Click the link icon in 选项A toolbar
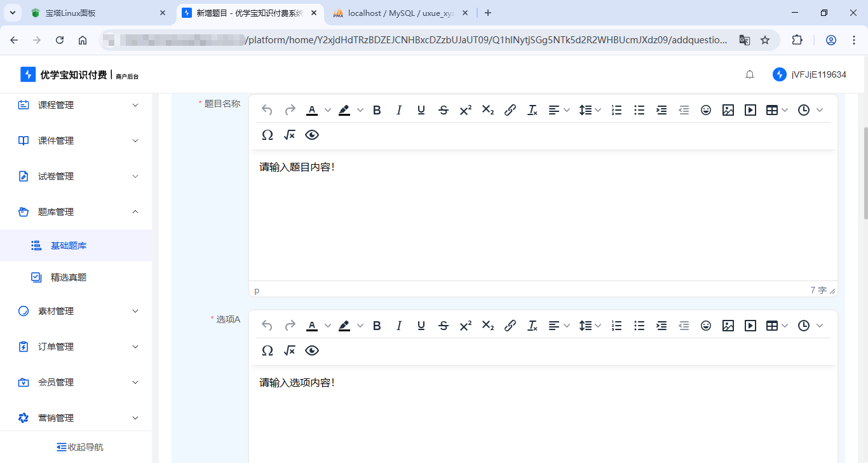 [510, 326]
